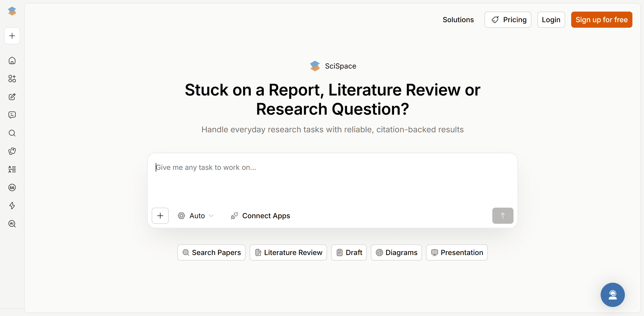644x316 pixels.
Task: Click the new plus button in sidebar
Action: [12, 36]
